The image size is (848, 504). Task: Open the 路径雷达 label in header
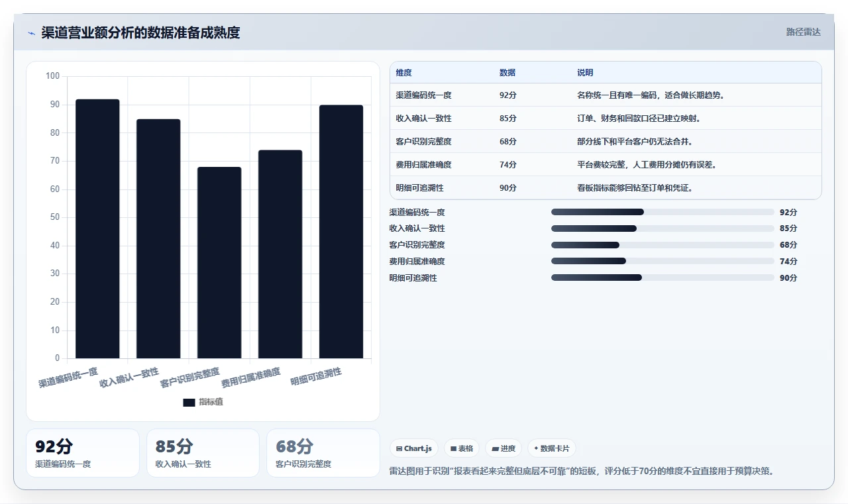[803, 32]
